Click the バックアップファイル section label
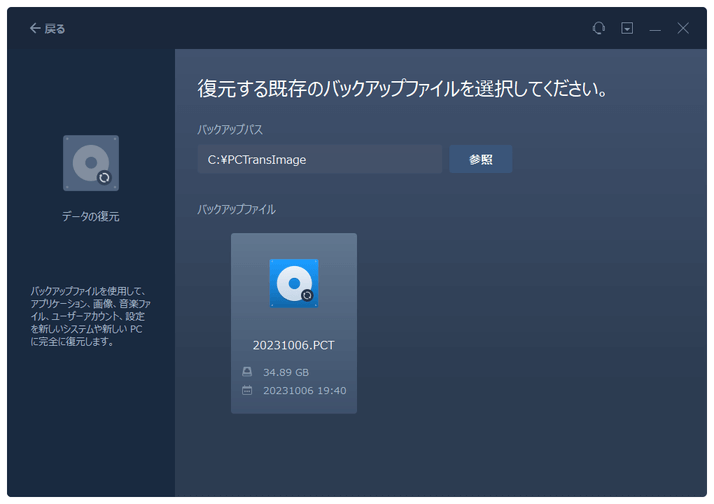Viewport: 714px width, 504px height. pos(236,209)
